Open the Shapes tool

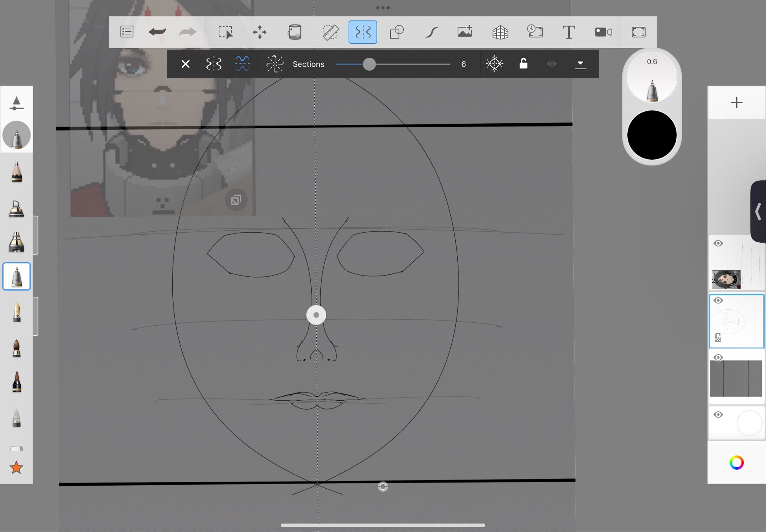point(397,32)
